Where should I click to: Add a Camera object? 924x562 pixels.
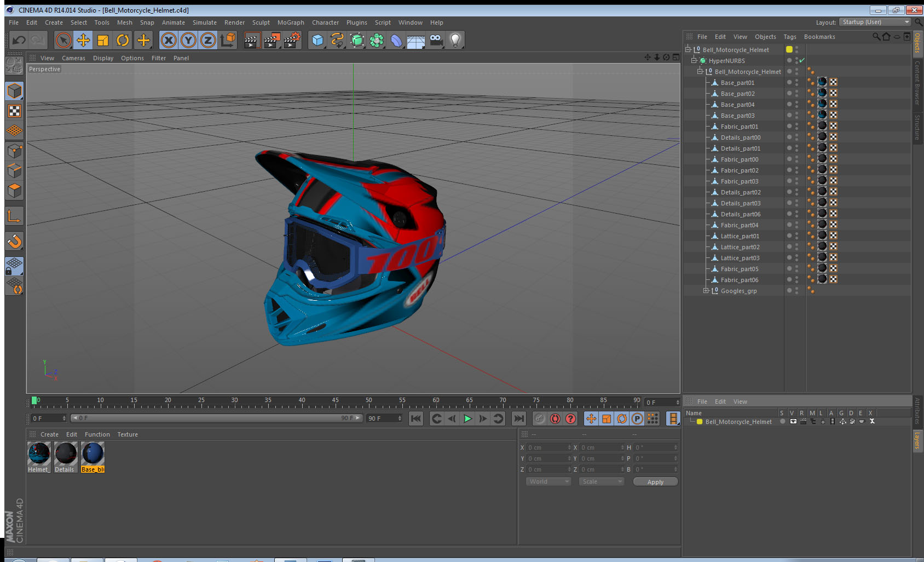(x=436, y=40)
